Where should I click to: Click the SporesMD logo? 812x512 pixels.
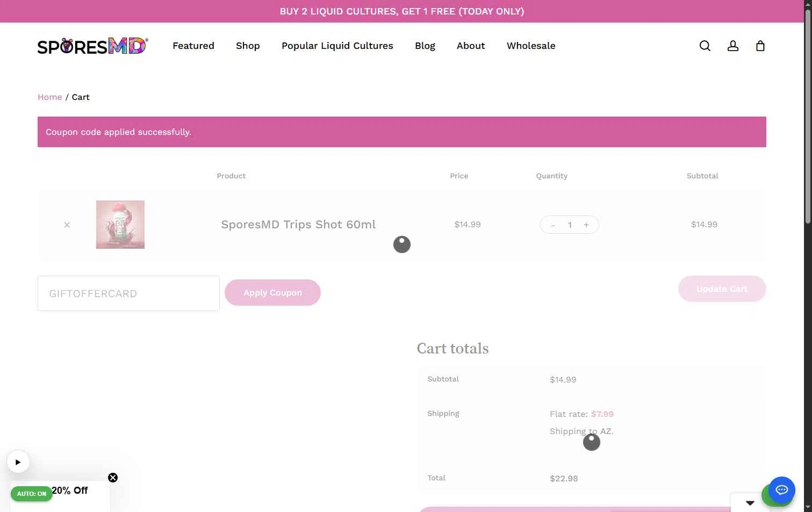click(92, 46)
